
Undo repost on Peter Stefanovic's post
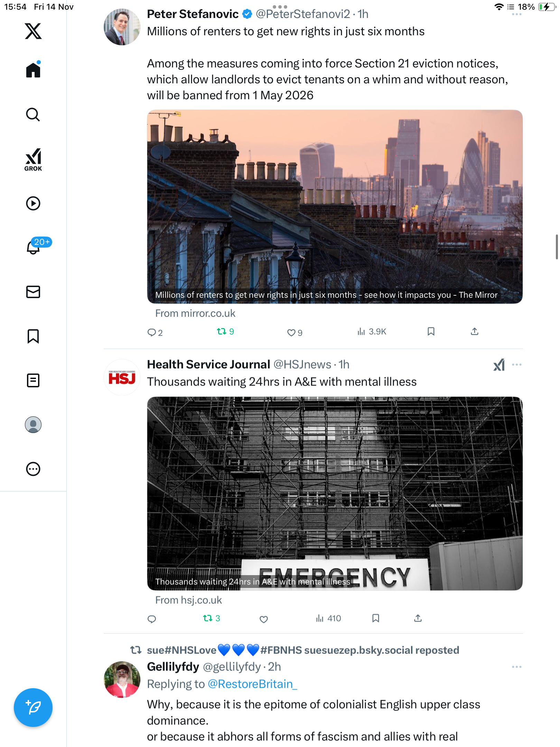222,332
